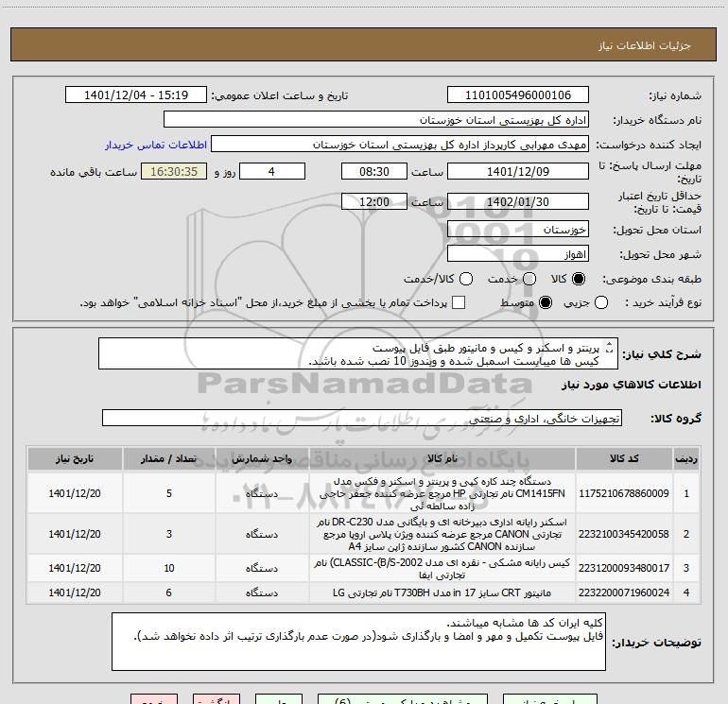Click the request creator field مهدی مهرابی
Viewport: 728px width, 704px height.
[400, 145]
